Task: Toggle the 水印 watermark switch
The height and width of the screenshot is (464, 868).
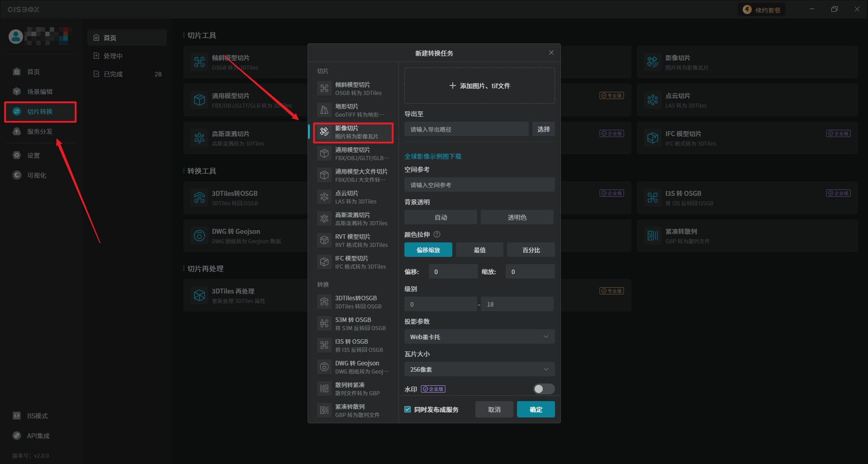Action: click(x=543, y=389)
